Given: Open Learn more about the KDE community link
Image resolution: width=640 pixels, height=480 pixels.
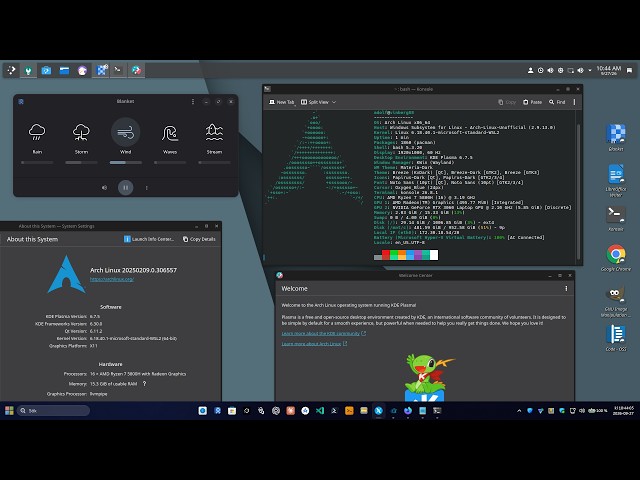Looking at the screenshot, I should tap(324, 333).
